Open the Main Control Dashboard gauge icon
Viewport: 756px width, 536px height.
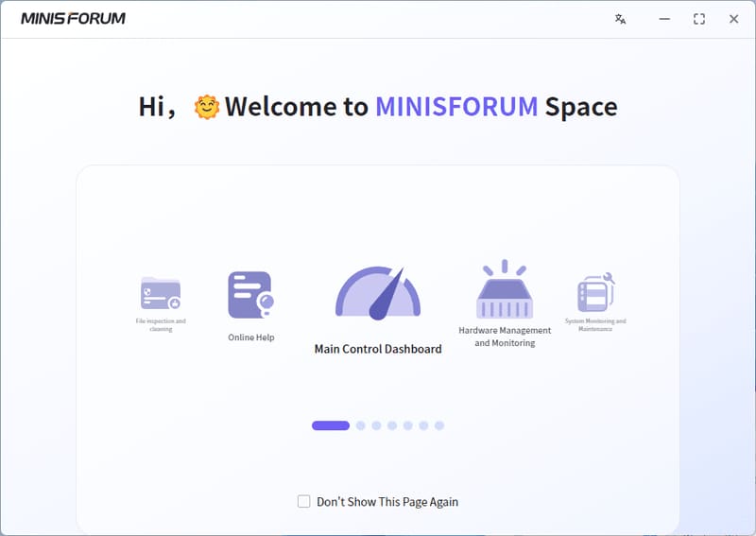378,293
